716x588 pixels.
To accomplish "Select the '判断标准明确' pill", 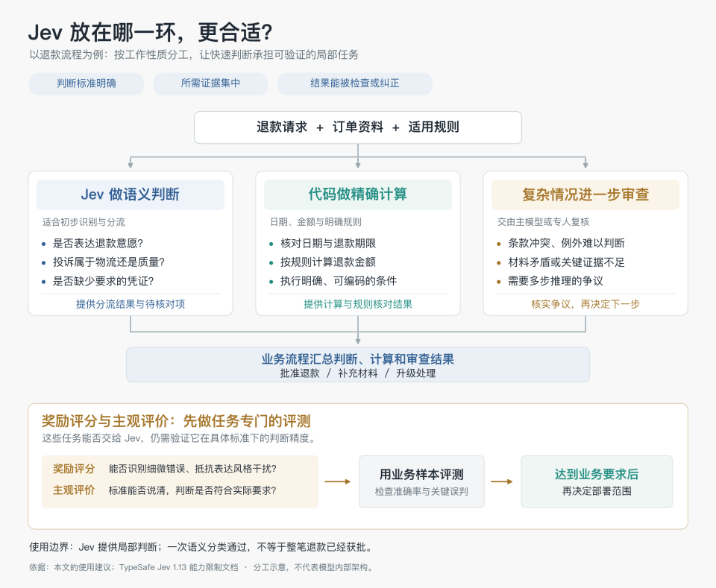I will 87,83.
